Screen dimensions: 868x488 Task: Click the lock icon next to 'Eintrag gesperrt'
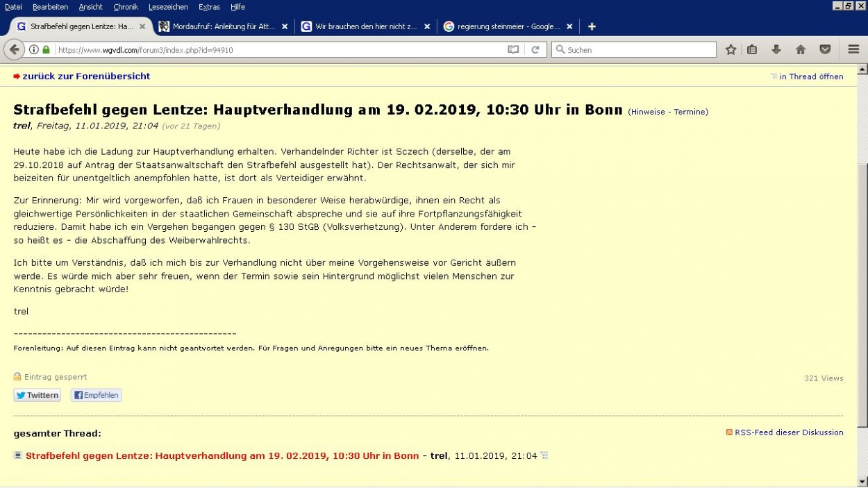(17, 376)
